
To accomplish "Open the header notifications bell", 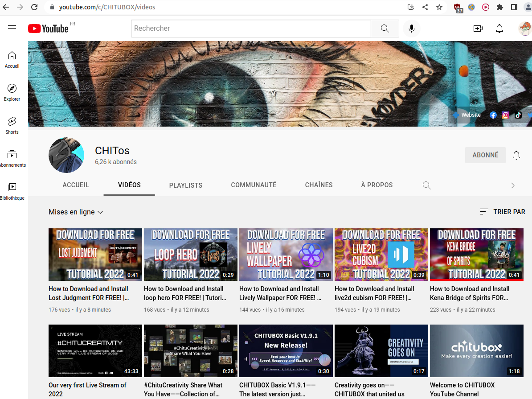I will pyautogui.click(x=499, y=29).
